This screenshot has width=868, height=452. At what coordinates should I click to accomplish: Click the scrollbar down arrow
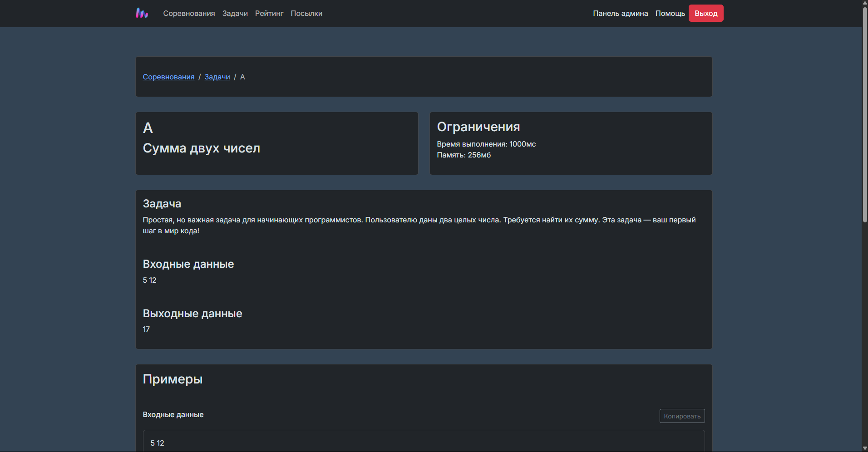click(x=864, y=448)
